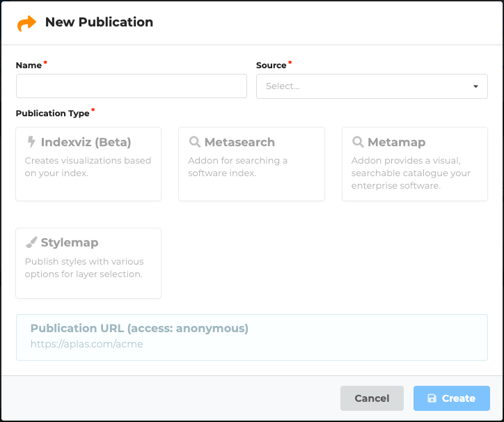
Task: Click the Create button
Action: (451, 398)
